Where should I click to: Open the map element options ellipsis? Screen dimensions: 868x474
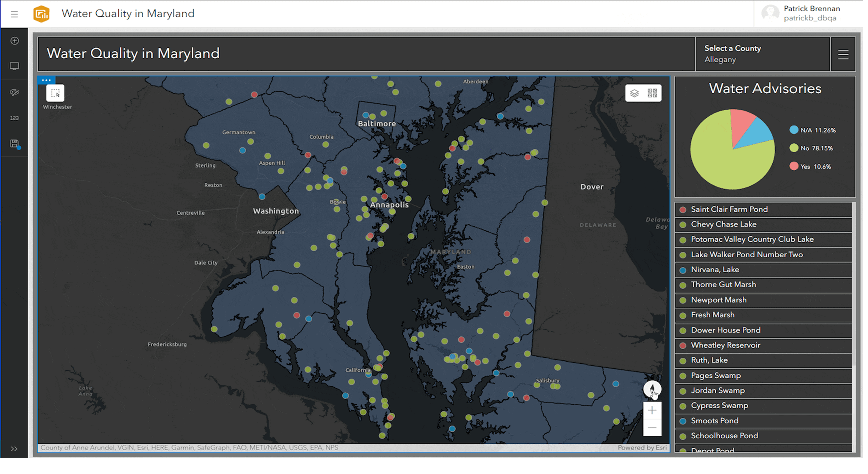click(46, 80)
